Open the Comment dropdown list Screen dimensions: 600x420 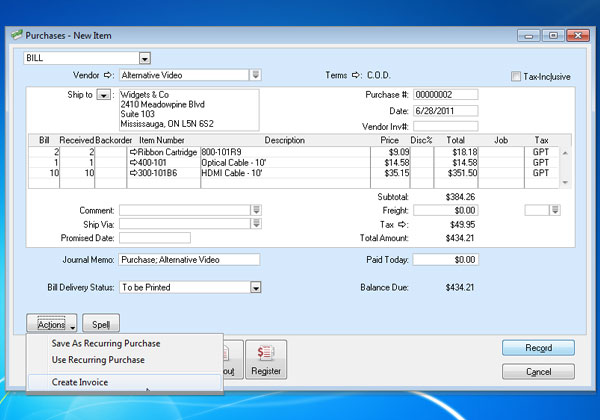tap(256, 210)
